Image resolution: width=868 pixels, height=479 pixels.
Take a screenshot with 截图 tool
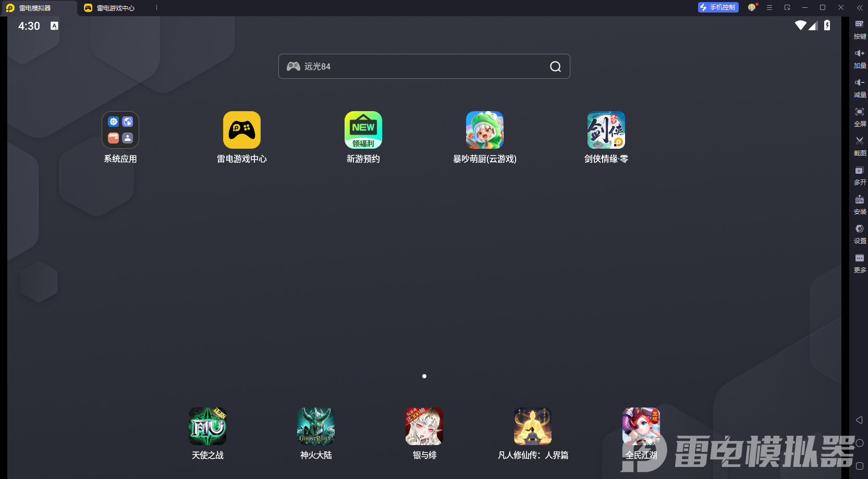[x=860, y=147]
